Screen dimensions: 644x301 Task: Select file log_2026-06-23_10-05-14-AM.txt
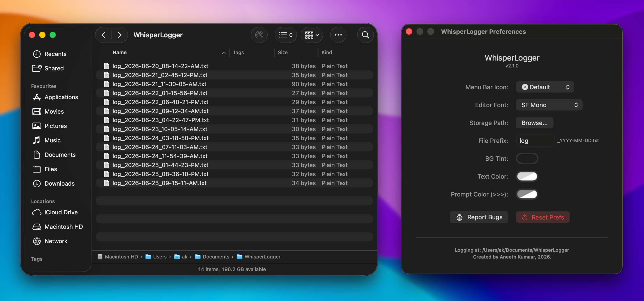[234, 129]
